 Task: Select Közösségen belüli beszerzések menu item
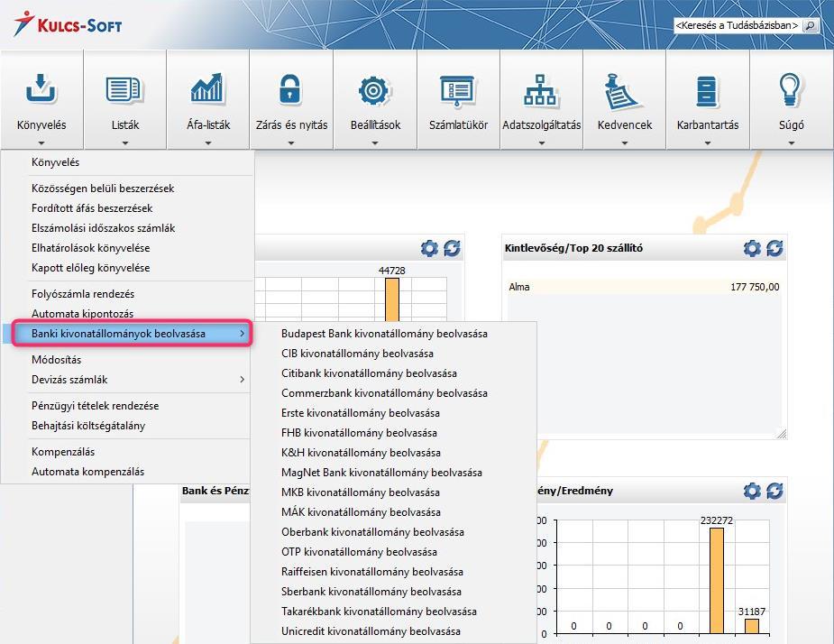(x=126, y=189)
